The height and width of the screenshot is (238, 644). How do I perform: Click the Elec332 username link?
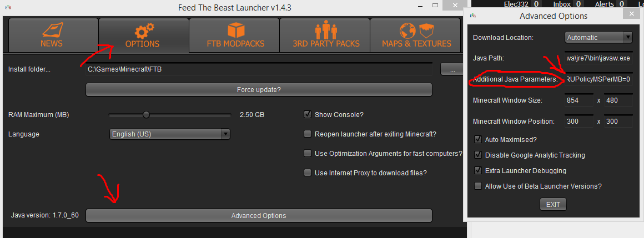tap(516, 4)
